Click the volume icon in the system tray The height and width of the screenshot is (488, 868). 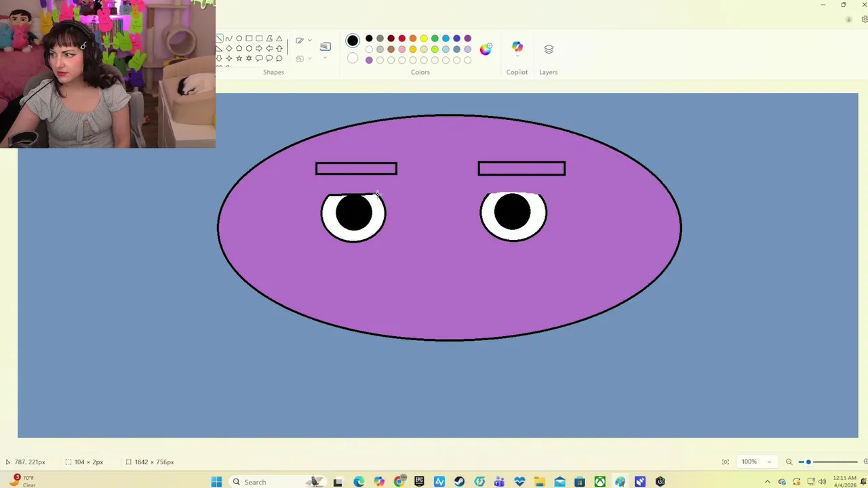click(x=822, y=482)
